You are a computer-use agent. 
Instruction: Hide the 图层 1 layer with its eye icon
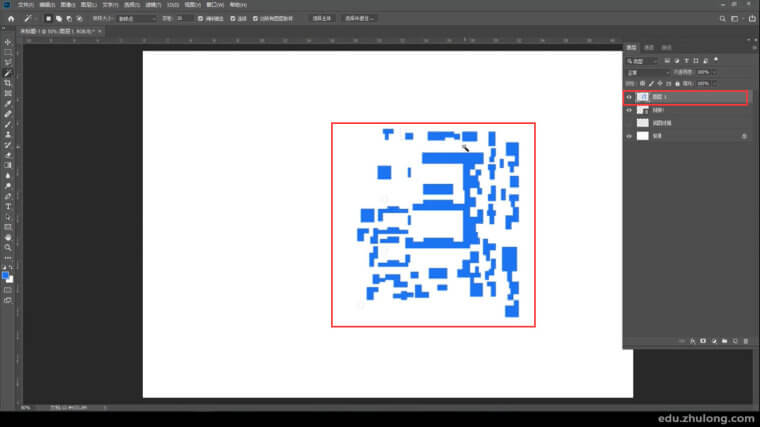point(629,97)
